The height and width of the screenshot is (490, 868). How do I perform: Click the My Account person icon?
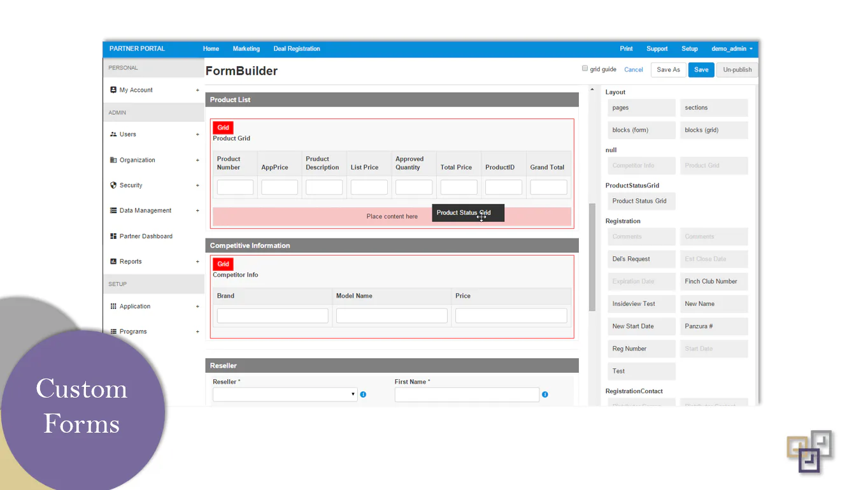(113, 90)
